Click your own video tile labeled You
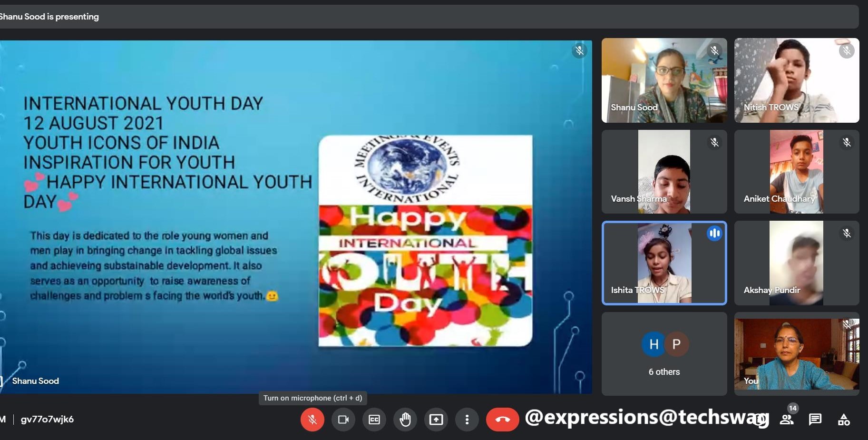 (797, 354)
